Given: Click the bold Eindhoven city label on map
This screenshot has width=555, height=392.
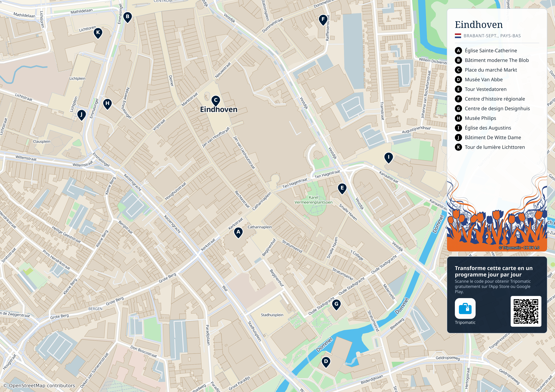Looking at the screenshot, I should [x=219, y=110].
